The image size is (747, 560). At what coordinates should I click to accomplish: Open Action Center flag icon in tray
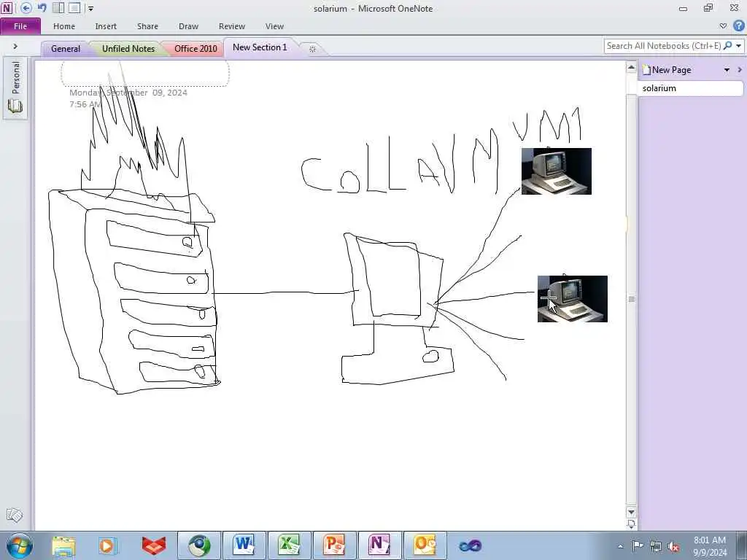pyautogui.click(x=637, y=546)
